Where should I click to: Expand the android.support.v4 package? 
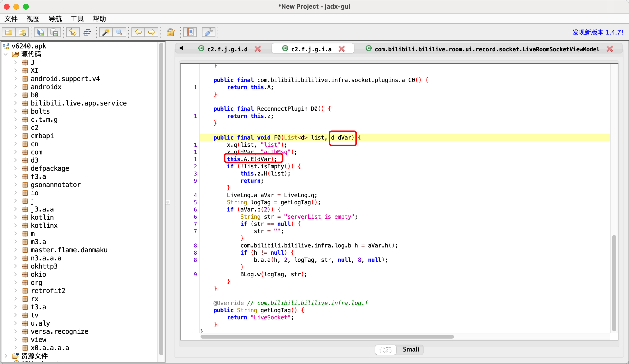[x=16, y=79]
